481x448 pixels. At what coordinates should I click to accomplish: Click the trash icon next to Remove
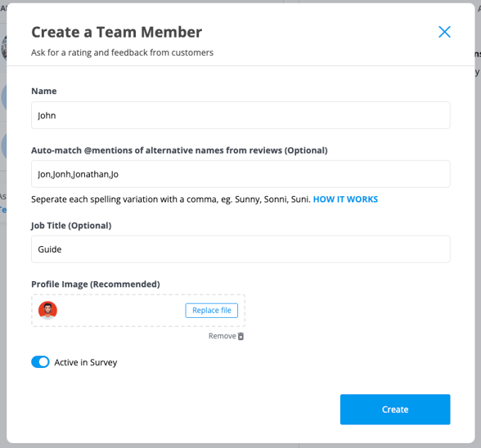click(x=241, y=336)
